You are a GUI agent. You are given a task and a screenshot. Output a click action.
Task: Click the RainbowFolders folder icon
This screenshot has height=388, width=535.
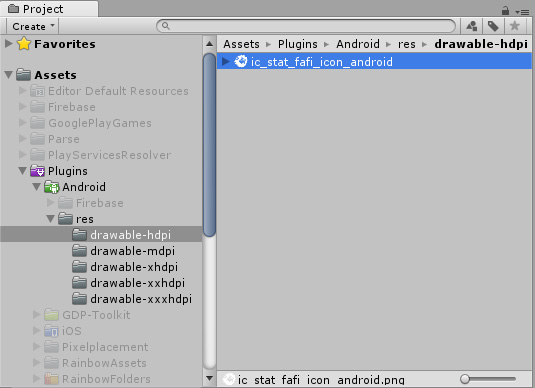click(x=52, y=378)
